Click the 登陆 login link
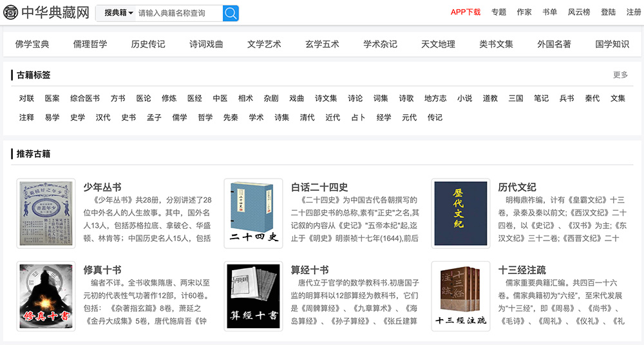 (x=609, y=12)
